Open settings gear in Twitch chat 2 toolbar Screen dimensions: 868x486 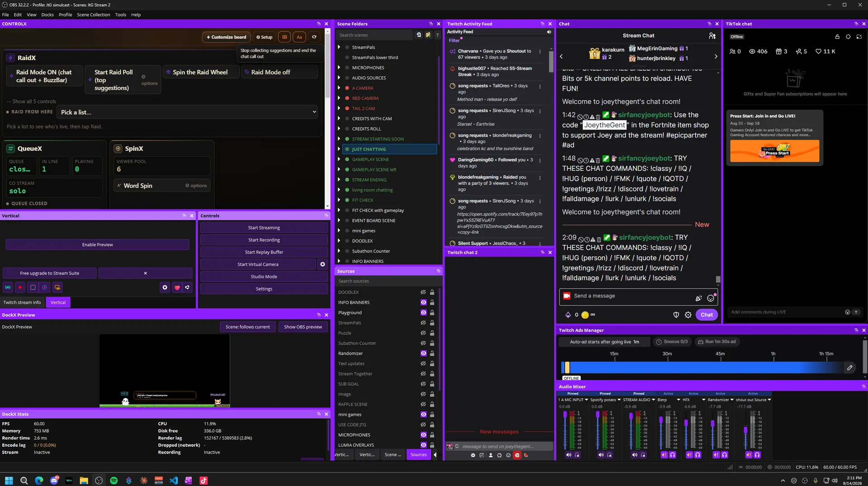[x=473, y=455]
